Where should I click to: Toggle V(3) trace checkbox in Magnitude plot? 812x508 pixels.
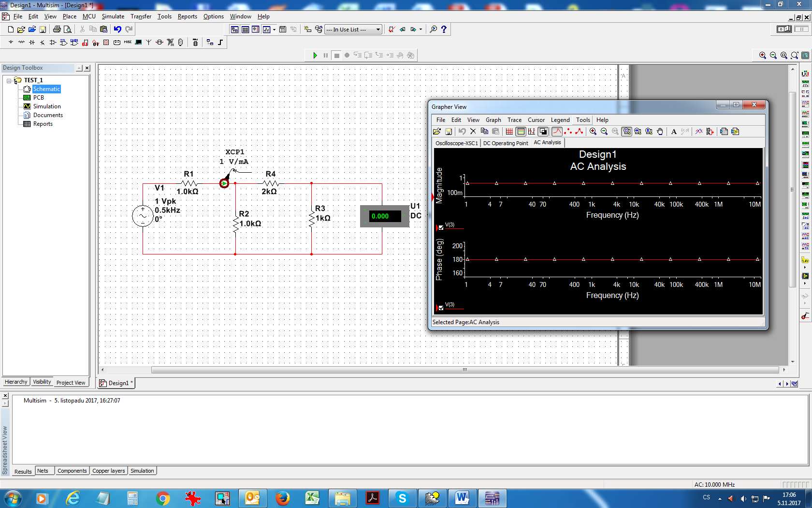click(441, 227)
